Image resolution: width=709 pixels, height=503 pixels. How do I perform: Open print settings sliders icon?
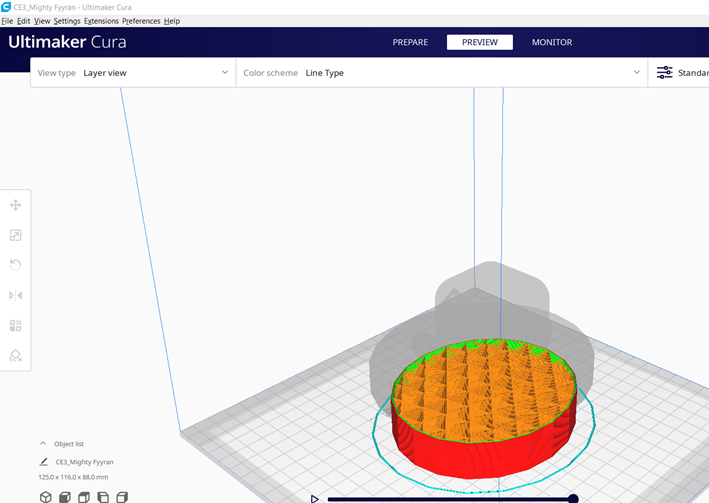click(x=664, y=72)
